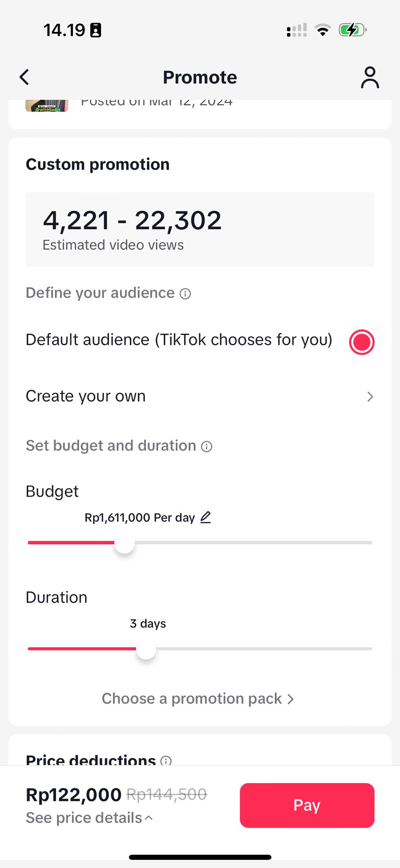
Task: Tap the Wi-Fi status icon
Action: pos(323,30)
